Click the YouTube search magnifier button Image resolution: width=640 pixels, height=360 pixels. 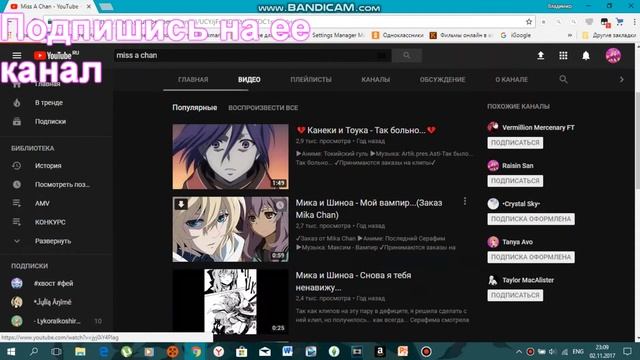click(x=407, y=55)
